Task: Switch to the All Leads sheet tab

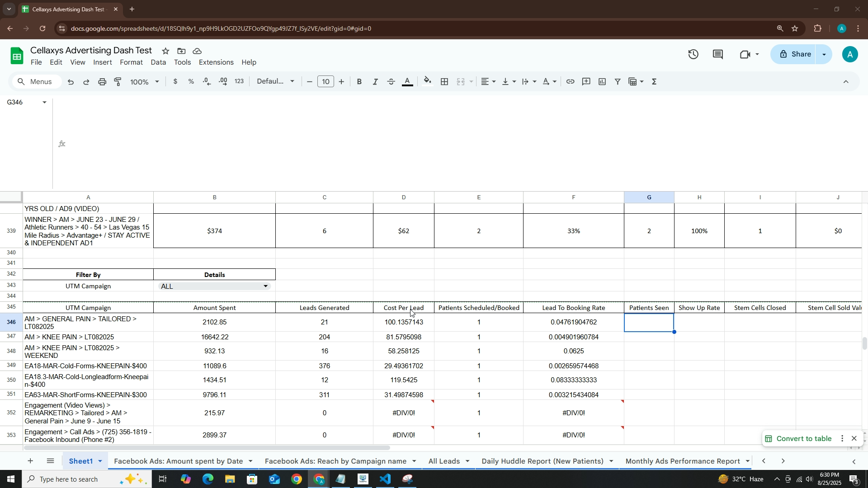Action: (x=444, y=461)
